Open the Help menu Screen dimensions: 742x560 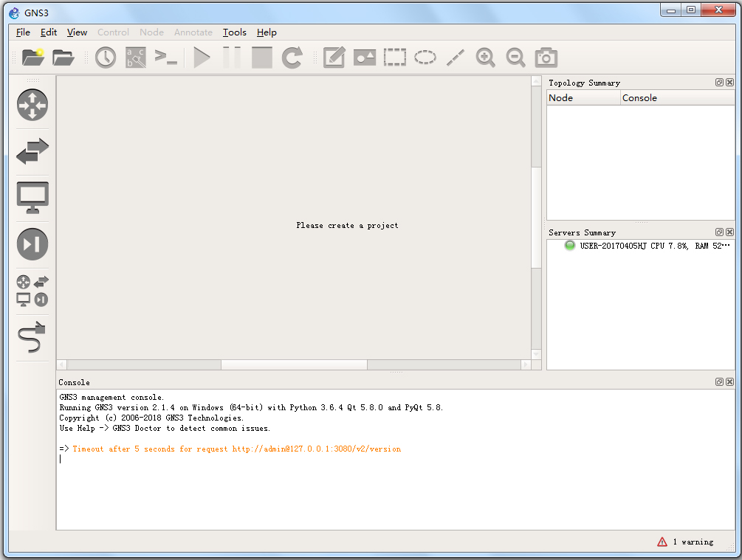(267, 32)
